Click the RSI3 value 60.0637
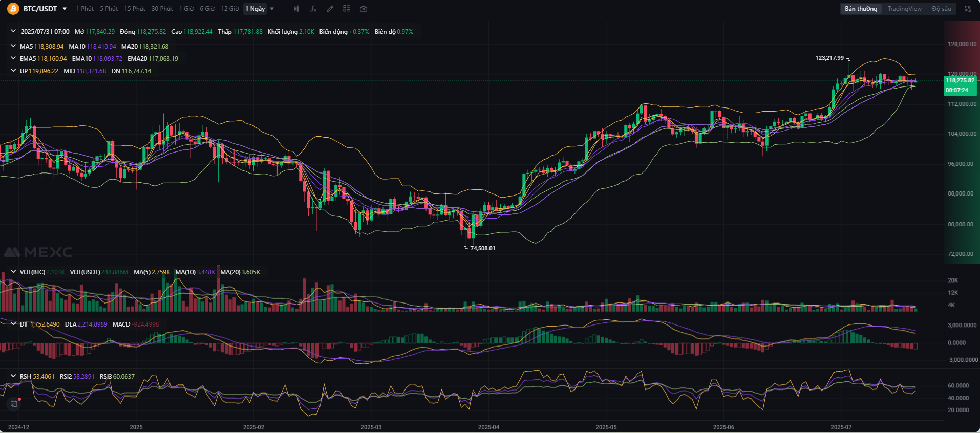This screenshot has height=433, width=980. (x=124, y=376)
